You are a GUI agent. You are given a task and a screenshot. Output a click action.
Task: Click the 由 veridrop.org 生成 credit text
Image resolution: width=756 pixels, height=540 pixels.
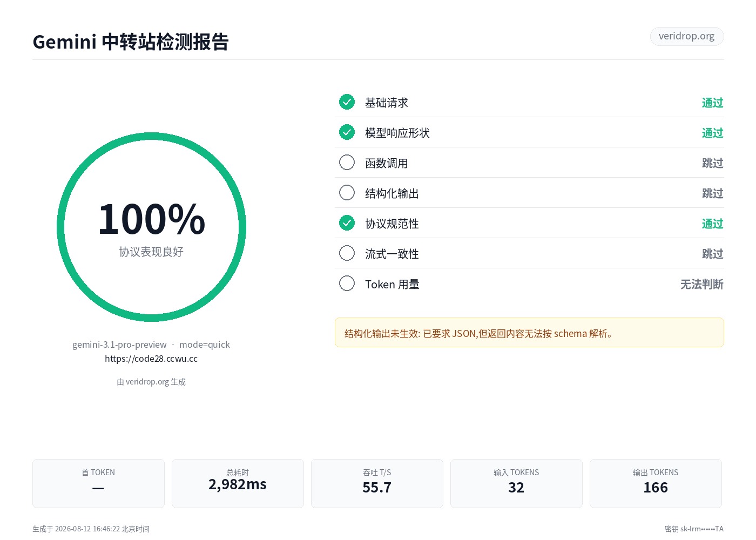click(x=151, y=382)
